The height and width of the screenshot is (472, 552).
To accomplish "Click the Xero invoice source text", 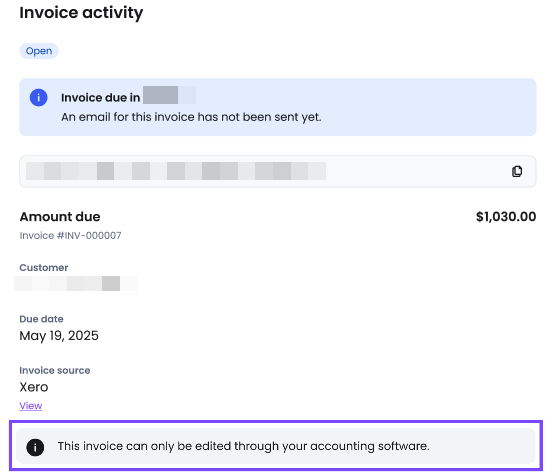I will click(34, 387).
